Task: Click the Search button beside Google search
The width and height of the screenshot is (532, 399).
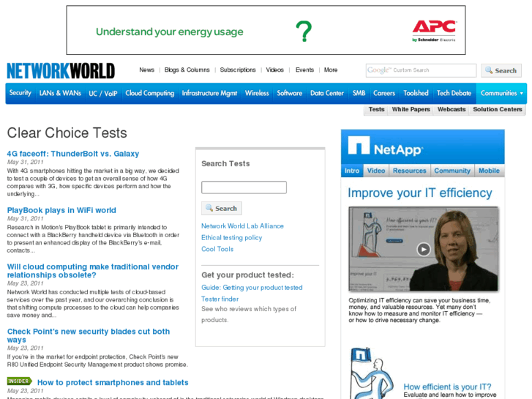Action: point(501,70)
